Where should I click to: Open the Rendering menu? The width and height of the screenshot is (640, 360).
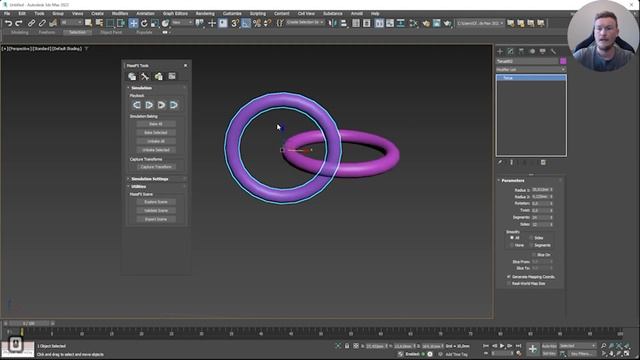(x=205, y=13)
